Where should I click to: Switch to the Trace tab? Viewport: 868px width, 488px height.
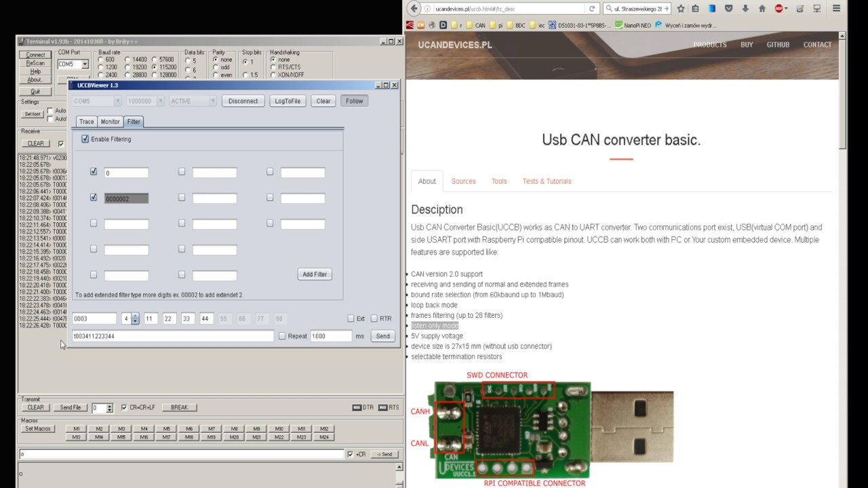tap(86, 122)
